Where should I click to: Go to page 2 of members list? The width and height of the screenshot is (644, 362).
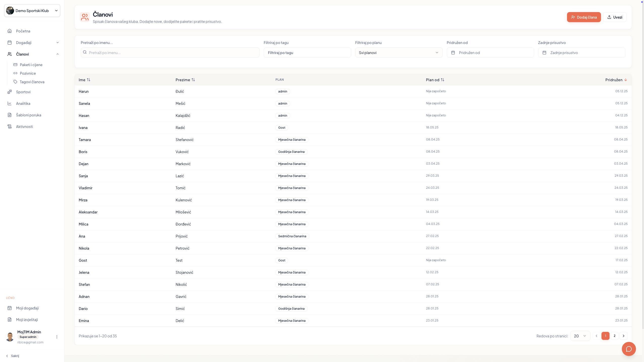click(615, 336)
